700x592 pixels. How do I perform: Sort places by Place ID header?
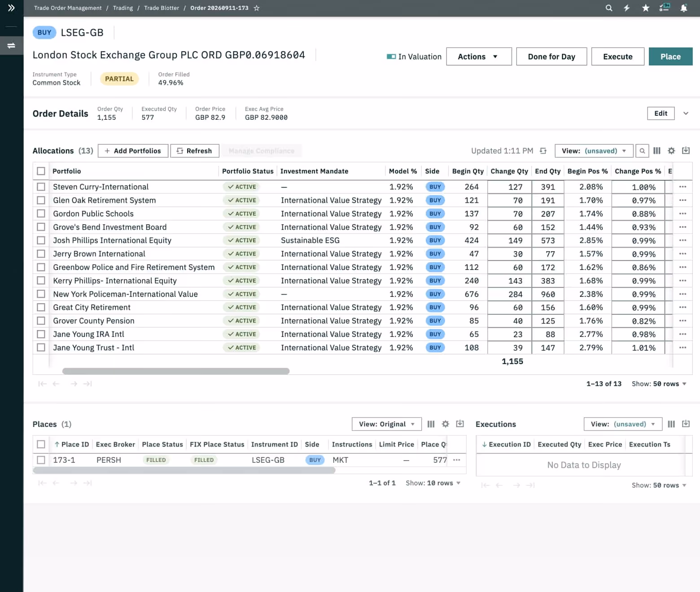(72, 444)
